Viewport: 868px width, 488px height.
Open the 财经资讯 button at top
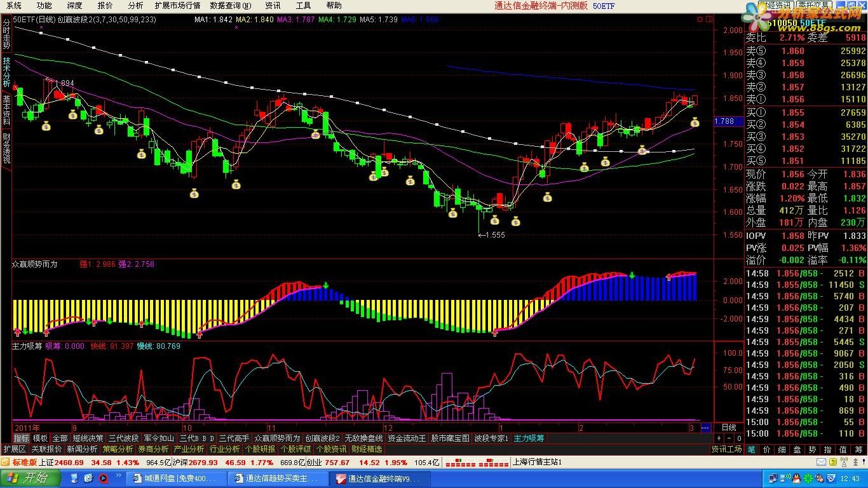pos(776,5)
